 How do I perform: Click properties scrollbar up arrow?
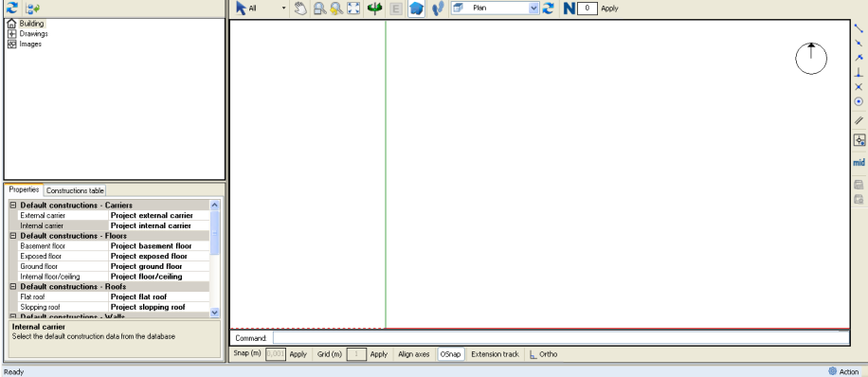click(215, 206)
